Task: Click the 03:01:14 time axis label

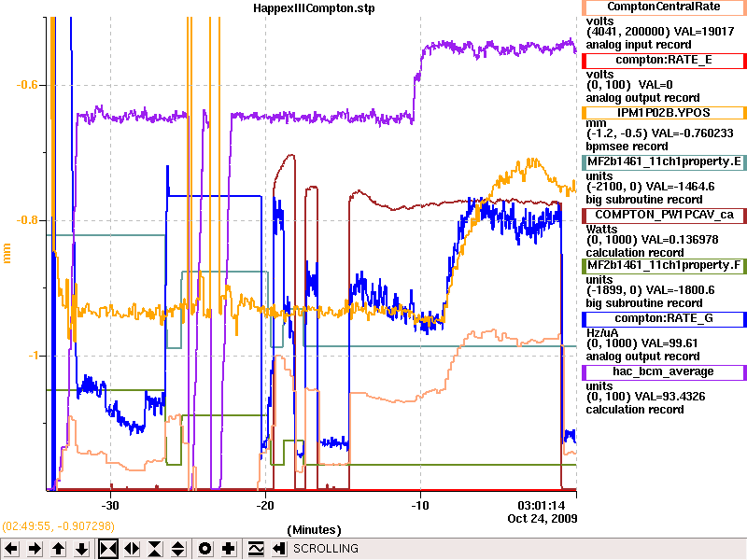Action: click(542, 505)
